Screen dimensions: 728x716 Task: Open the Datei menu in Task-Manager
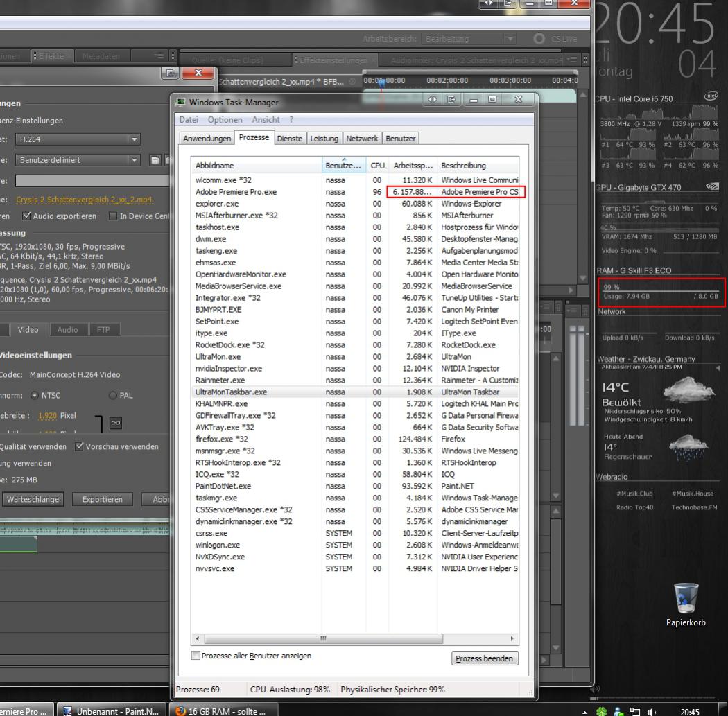click(189, 120)
